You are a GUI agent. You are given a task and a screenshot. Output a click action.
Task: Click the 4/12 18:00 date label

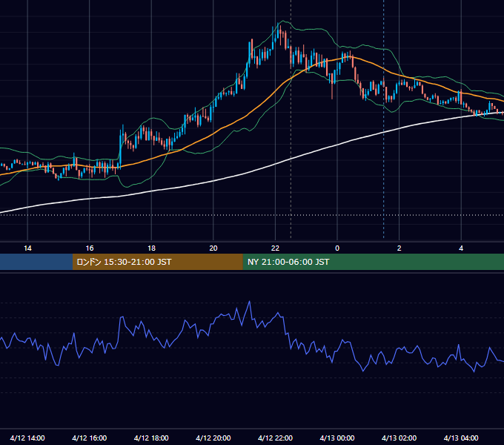click(151, 438)
